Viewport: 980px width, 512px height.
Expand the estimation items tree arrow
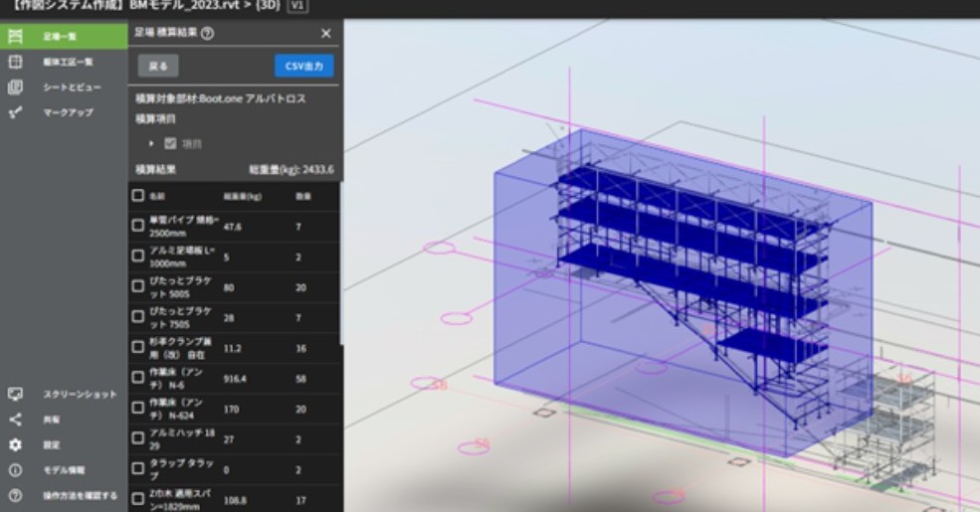pos(151,143)
